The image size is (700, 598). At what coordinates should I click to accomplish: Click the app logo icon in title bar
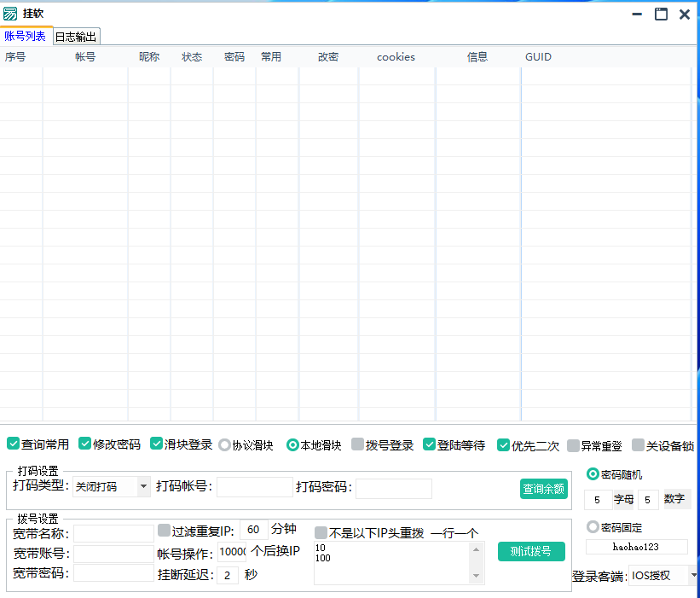(10, 14)
